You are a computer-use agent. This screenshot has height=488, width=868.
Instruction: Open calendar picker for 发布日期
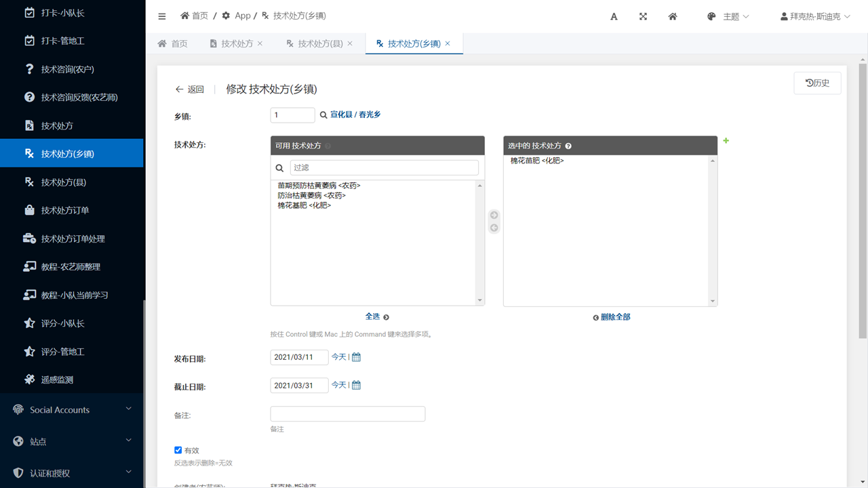click(356, 357)
